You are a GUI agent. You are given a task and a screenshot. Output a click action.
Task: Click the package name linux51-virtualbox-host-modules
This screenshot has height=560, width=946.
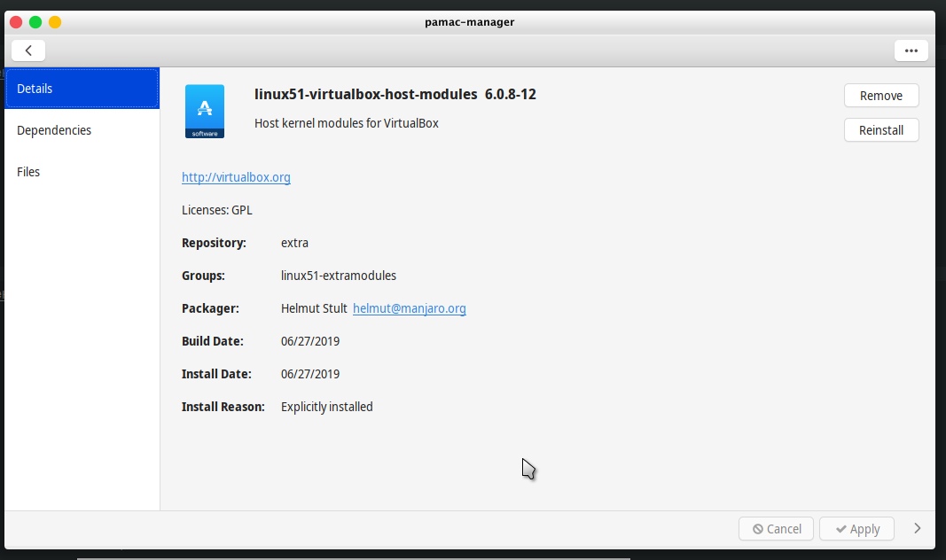[x=365, y=94]
